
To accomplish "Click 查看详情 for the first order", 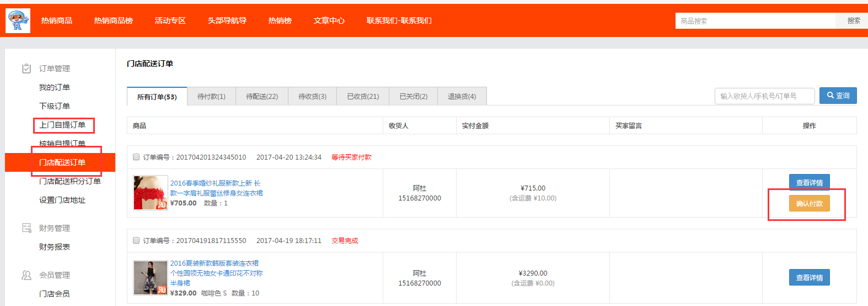I will 809,183.
